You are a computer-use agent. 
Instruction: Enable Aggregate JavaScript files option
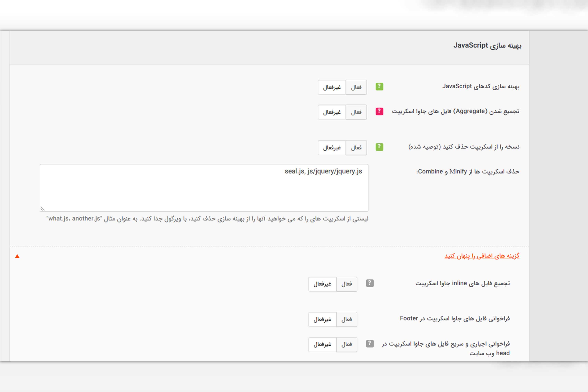point(356,112)
